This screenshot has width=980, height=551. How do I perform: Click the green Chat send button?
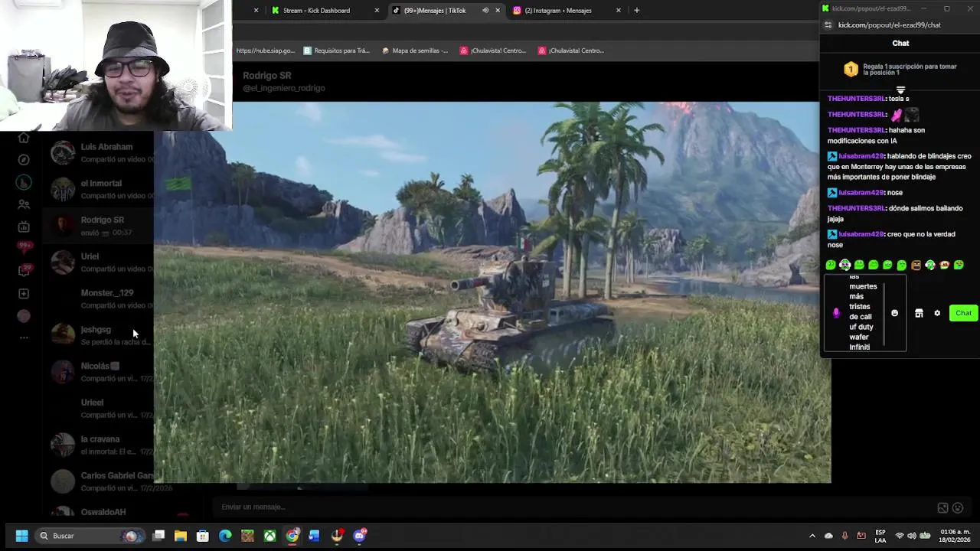click(963, 313)
